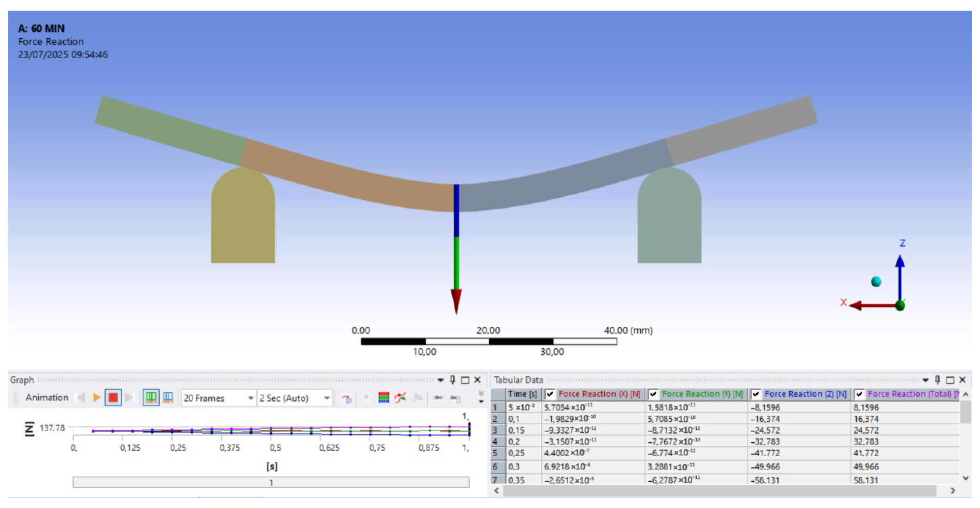The width and height of the screenshot is (980, 508).
Task: Select Result Sets animation frames icon
Action: pos(168,398)
